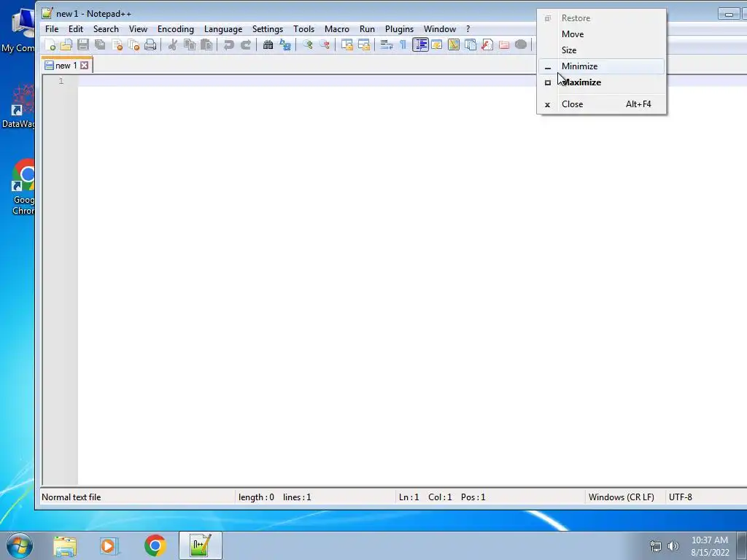The height and width of the screenshot is (560, 747).
Task: Open the Edit menu
Action: tap(76, 29)
